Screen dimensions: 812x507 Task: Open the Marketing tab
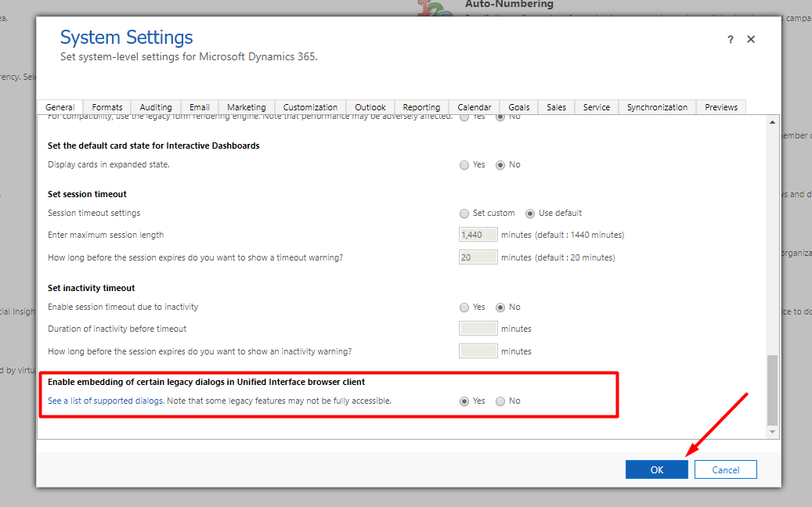(247, 107)
